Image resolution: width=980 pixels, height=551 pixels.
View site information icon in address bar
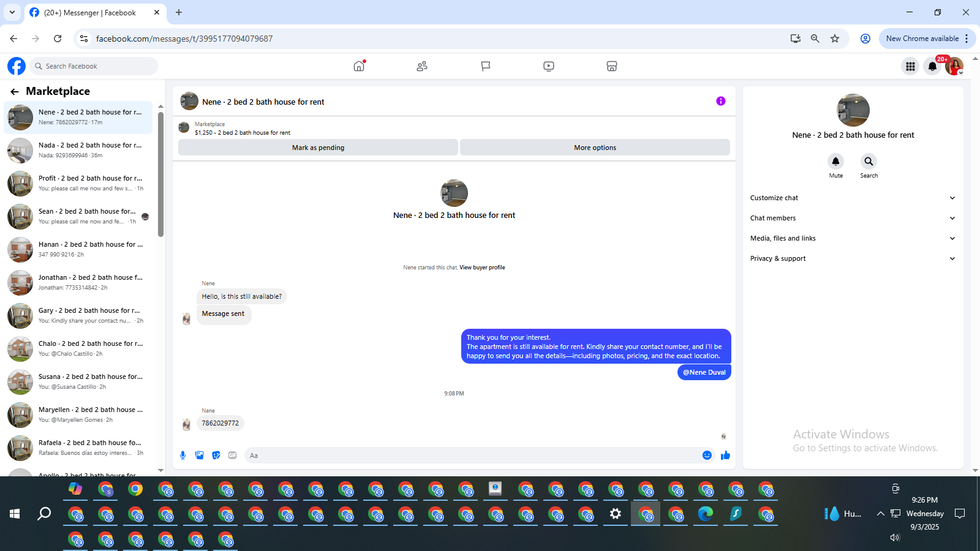click(84, 39)
